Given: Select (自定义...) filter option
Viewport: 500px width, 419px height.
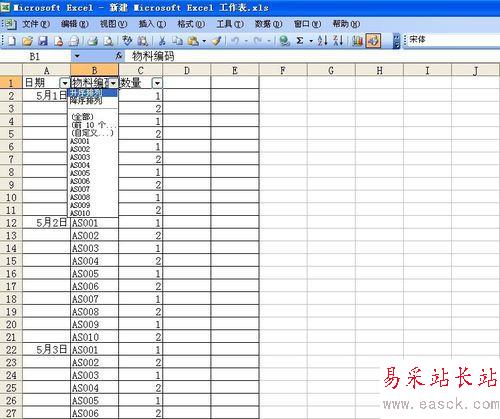Looking at the screenshot, I should coord(93,133).
